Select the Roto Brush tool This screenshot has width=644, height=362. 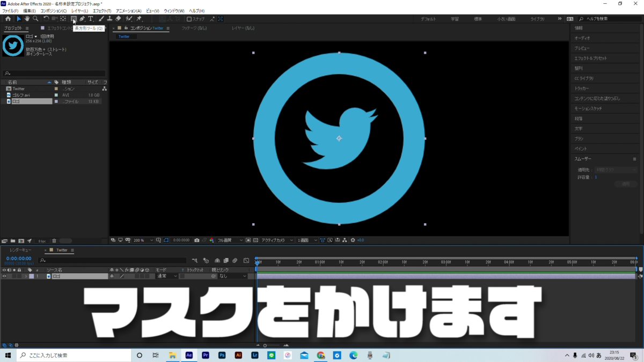pyautogui.click(x=129, y=19)
